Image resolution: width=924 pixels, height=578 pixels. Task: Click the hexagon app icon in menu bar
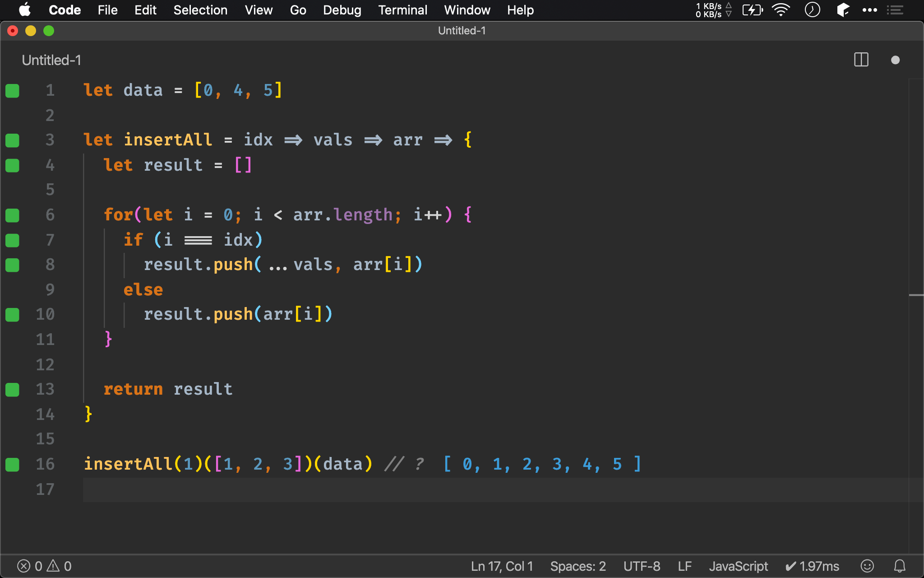pos(843,10)
